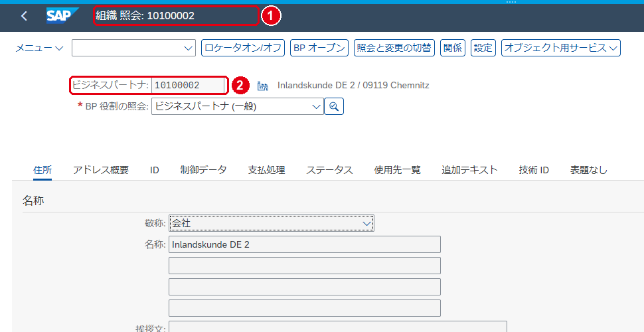This screenshot has width=644, height=332.
Task: Open the メニュー dropdown menu
Action: click(x=39, y=48)
